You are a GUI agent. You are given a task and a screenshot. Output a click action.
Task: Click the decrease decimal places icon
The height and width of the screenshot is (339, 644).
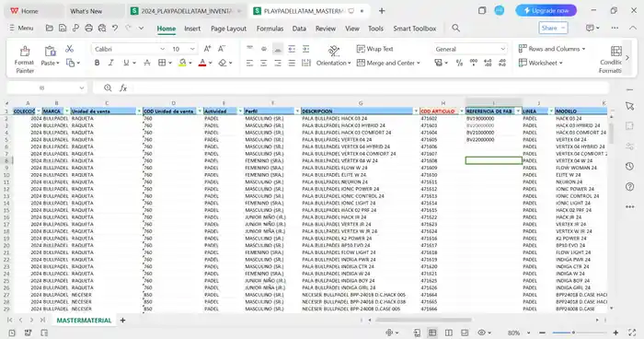pyautogui.click(x=502, y=63)
